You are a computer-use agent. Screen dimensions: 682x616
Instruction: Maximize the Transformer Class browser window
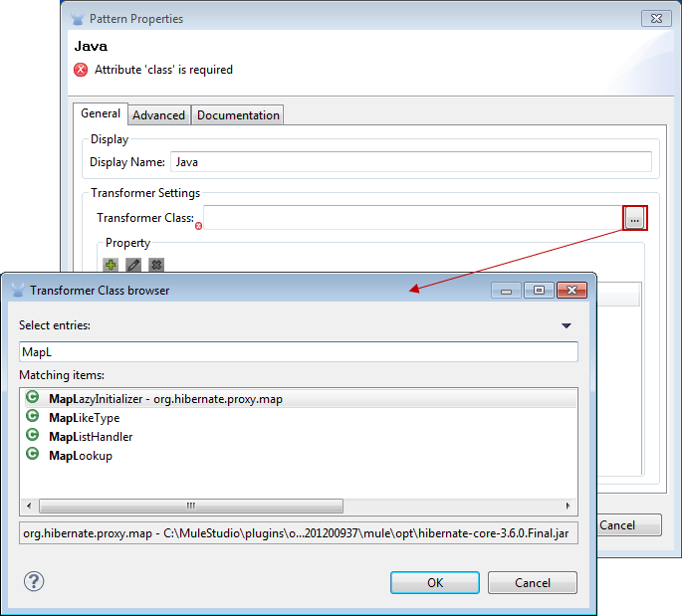(539, 290)
